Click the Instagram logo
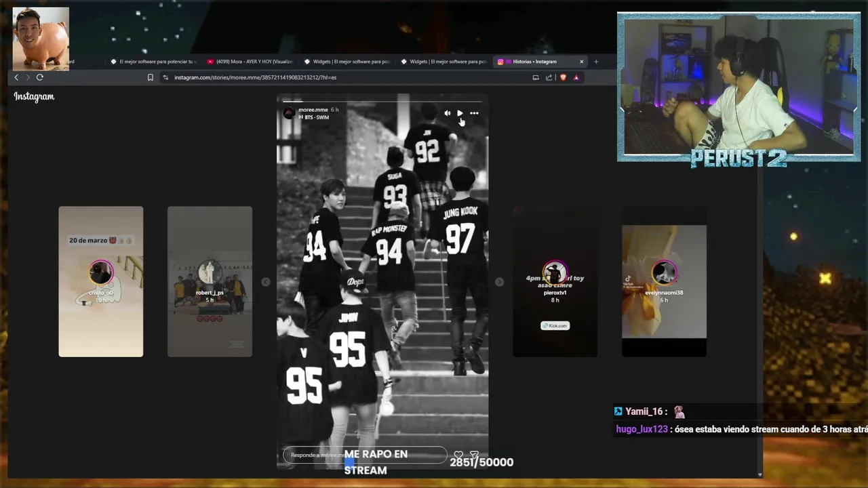 (34, 97)
